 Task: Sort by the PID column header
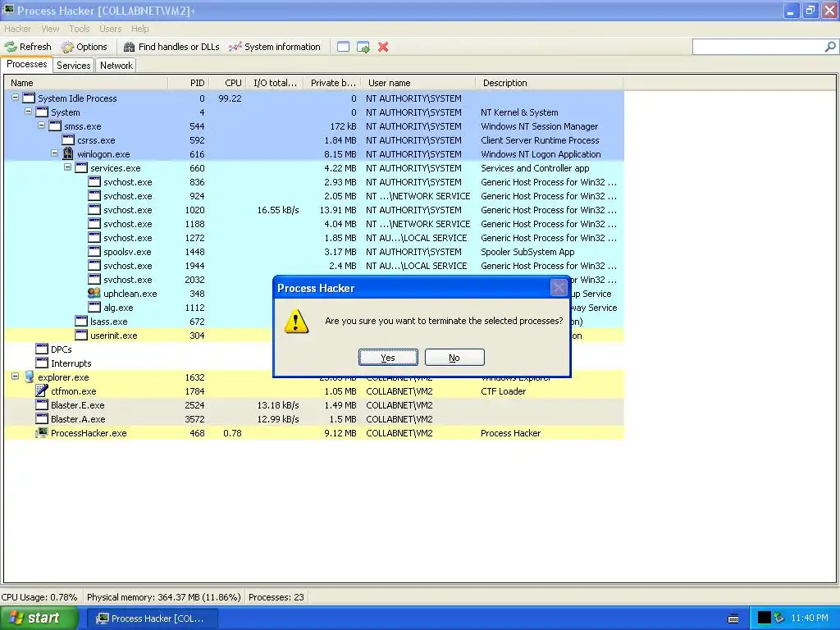point(188,83)
